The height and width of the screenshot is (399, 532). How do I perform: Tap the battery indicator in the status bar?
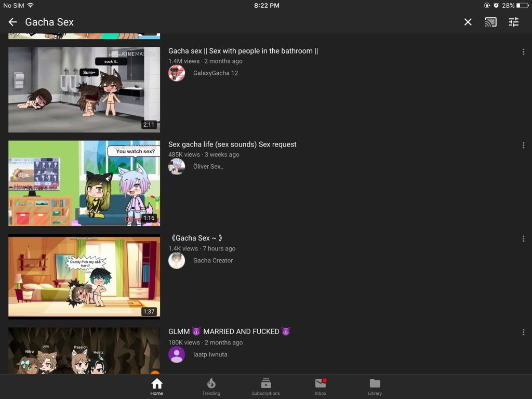click(523, 5)
